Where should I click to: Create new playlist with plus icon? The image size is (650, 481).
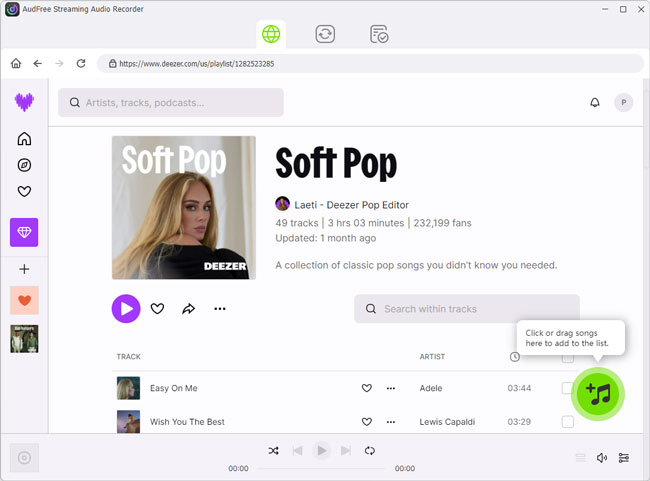coord(24,269)
